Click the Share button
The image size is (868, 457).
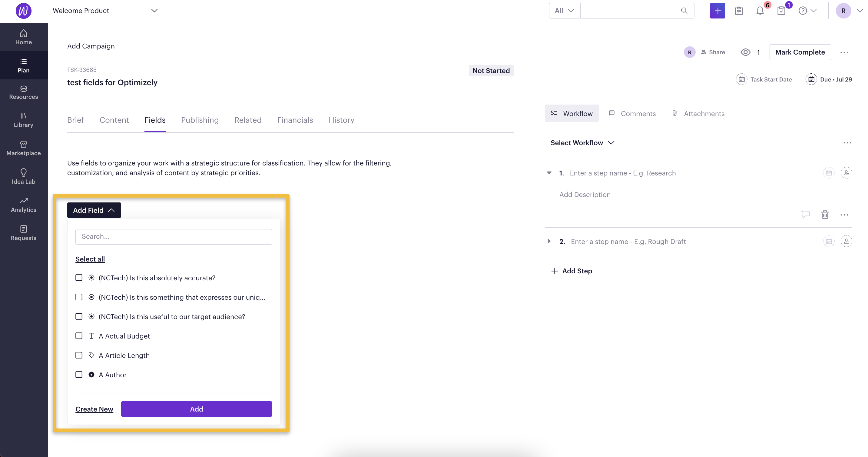click(713, 52)
